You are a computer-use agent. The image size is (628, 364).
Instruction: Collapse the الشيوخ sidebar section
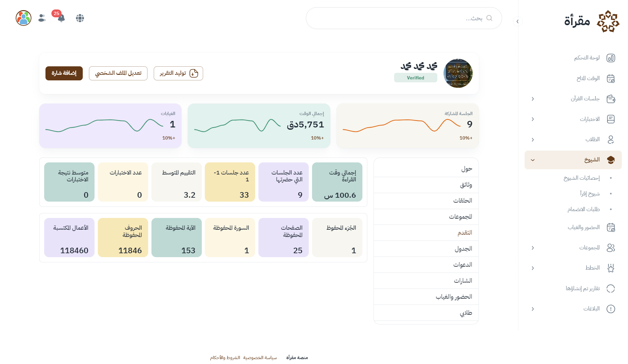pos(533,160)
